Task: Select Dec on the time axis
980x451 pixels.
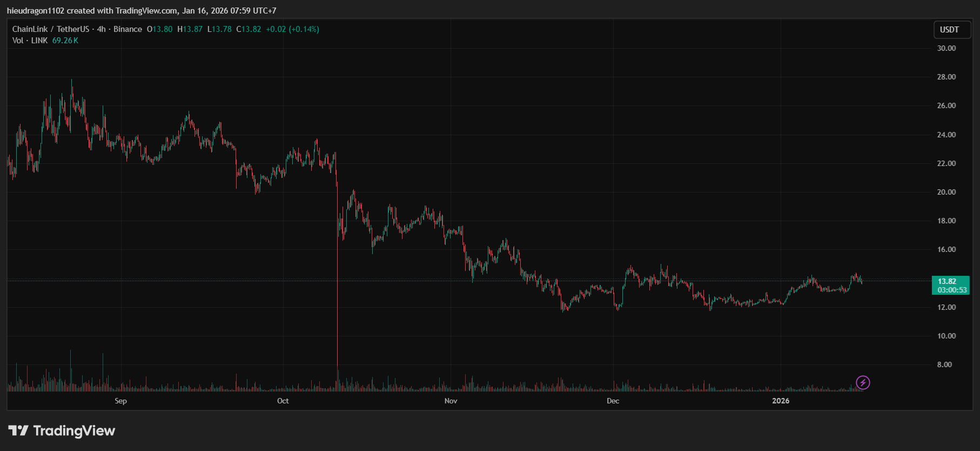Action: pos(613,401)
